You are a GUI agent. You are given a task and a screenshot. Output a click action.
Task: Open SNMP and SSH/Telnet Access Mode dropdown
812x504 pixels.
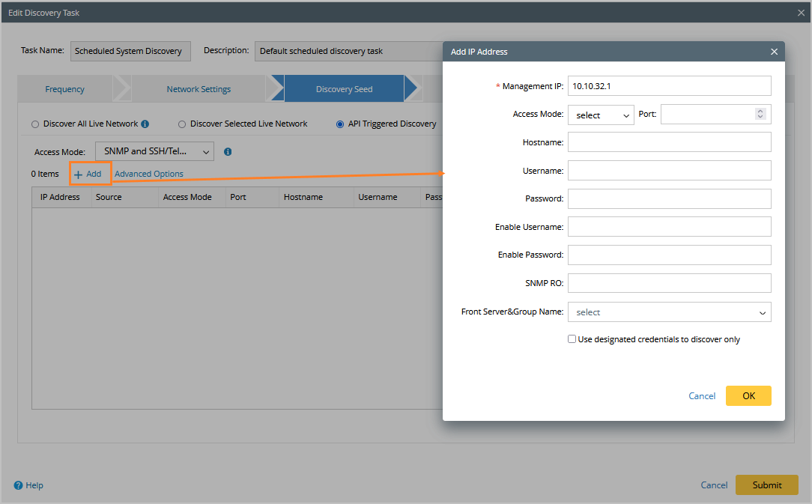point(154,151)
